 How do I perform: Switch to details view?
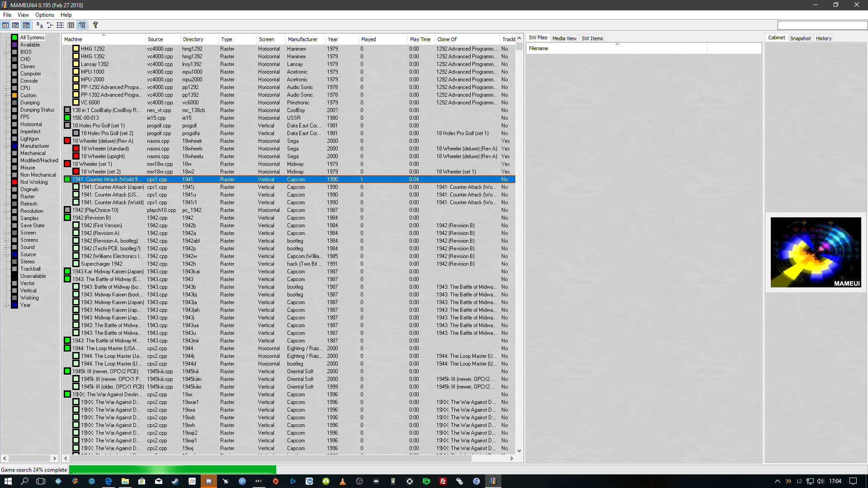[x=71, y=25]
